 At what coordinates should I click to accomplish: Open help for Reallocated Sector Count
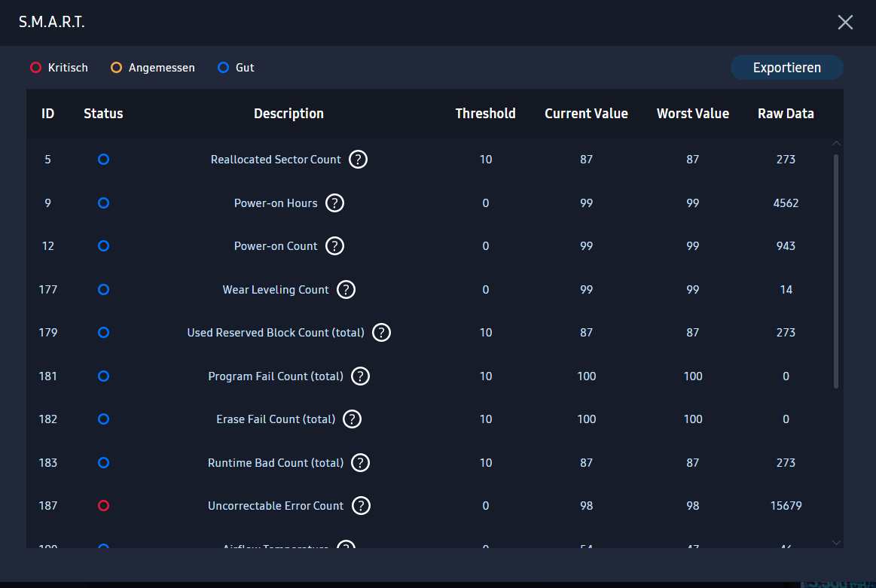[358, 160]
